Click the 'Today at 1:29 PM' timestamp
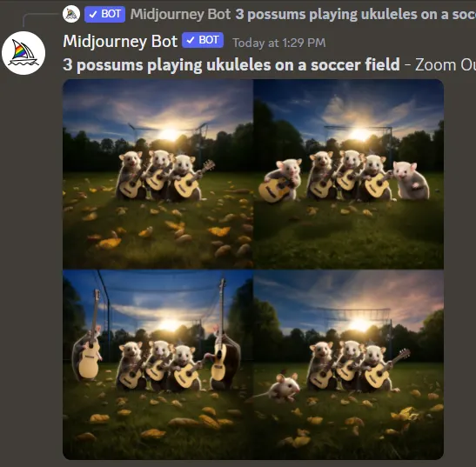Image resolution: width=476 pixels, height=467 pixels. tap(279, 43)
